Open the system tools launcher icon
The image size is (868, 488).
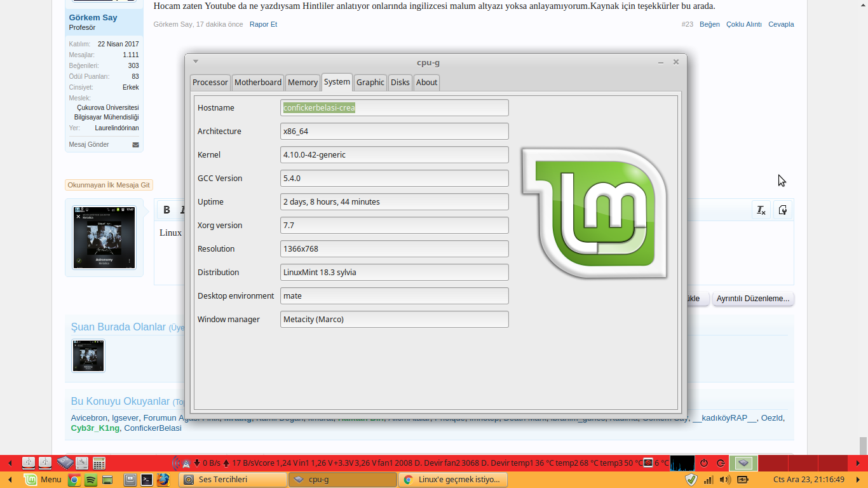81,463
